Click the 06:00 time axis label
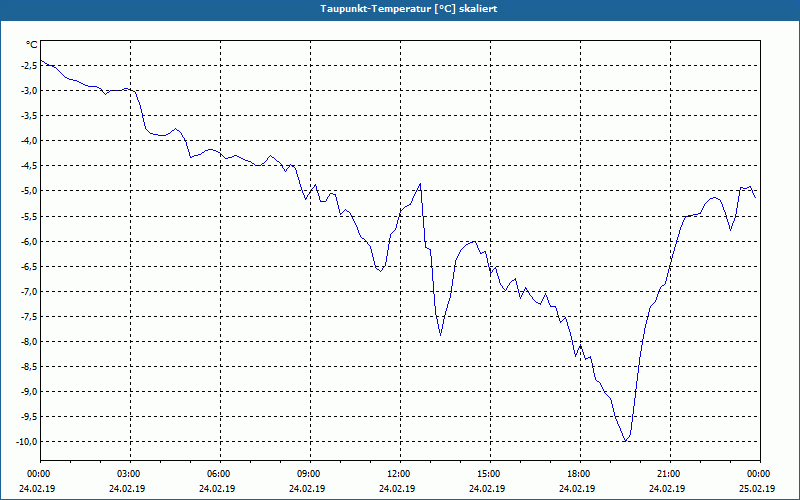 218,474
